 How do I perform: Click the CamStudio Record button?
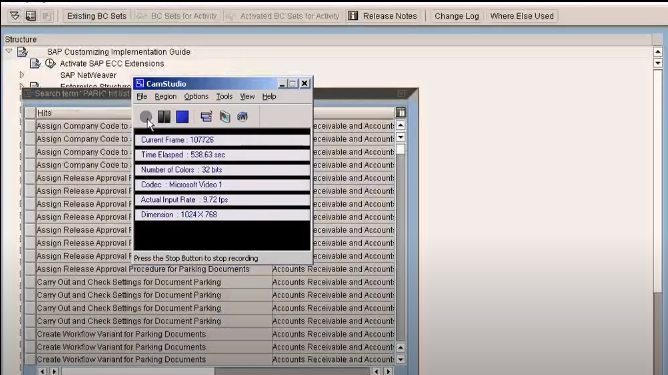(x=146, y=116)
